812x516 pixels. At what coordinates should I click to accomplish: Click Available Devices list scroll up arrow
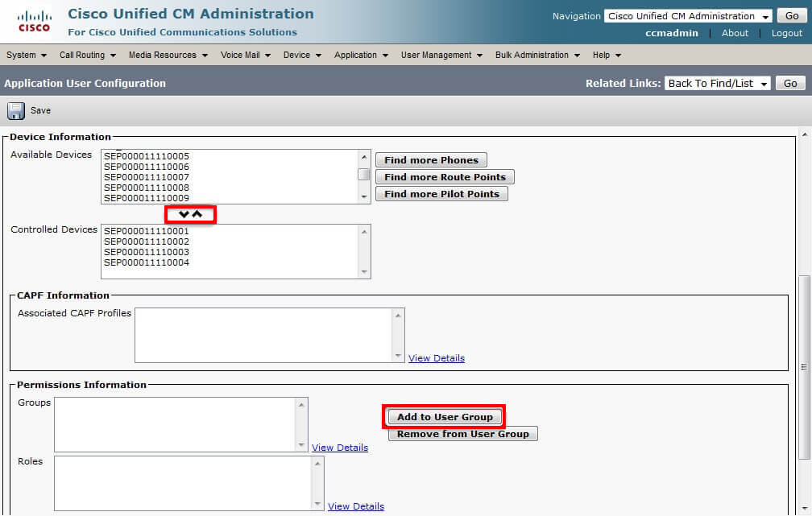(364, 157)
